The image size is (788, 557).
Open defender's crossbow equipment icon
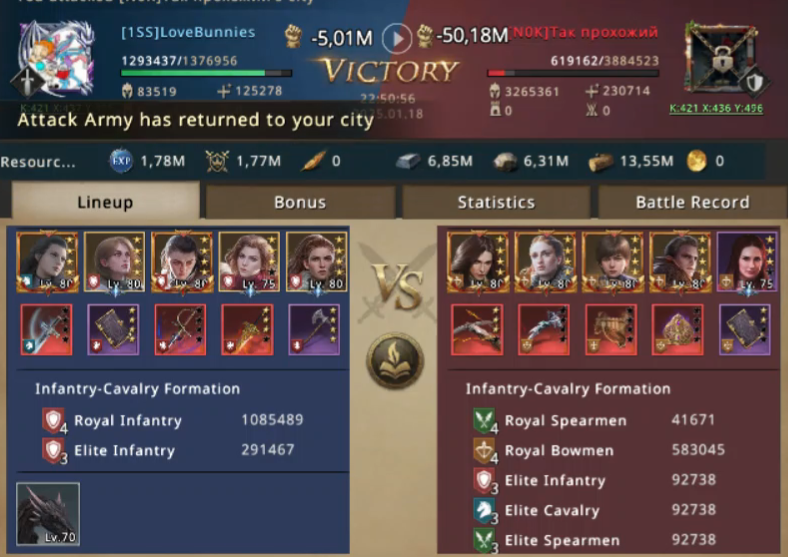click(476, 330)
